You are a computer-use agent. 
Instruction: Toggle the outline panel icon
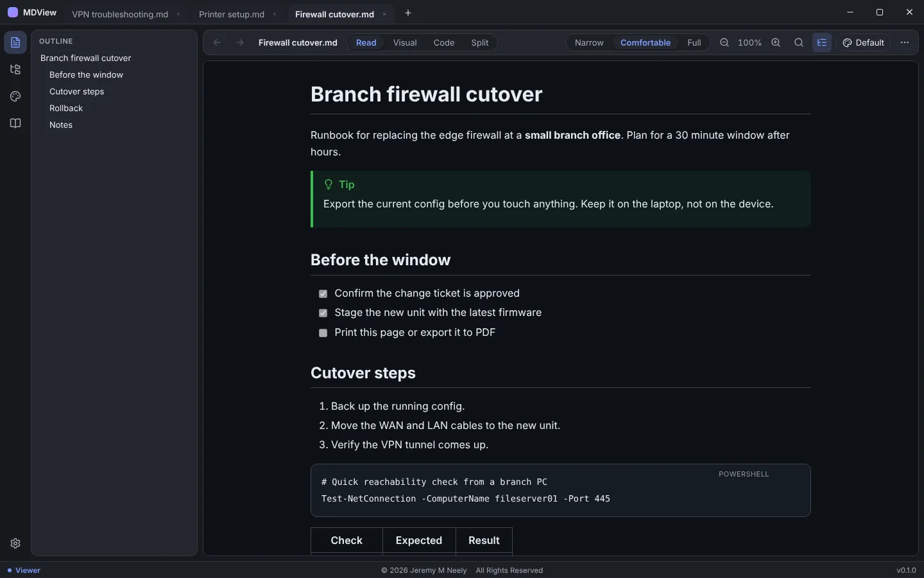[822, 42]
